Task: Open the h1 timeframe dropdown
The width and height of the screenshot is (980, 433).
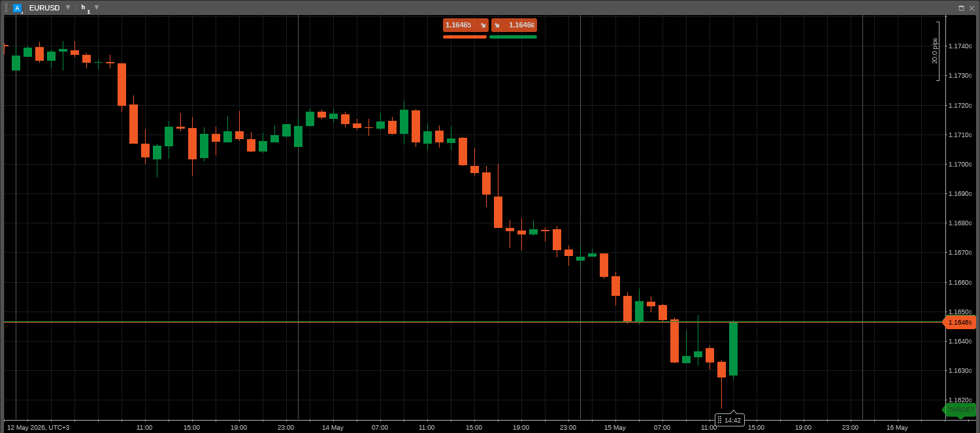Action: pos(97,7)
